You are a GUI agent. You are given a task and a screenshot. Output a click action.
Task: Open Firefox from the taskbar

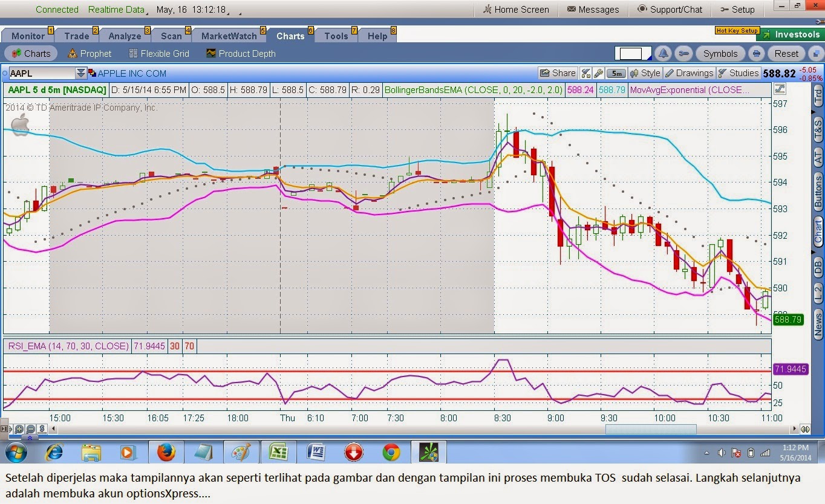[x=166, y=452]
